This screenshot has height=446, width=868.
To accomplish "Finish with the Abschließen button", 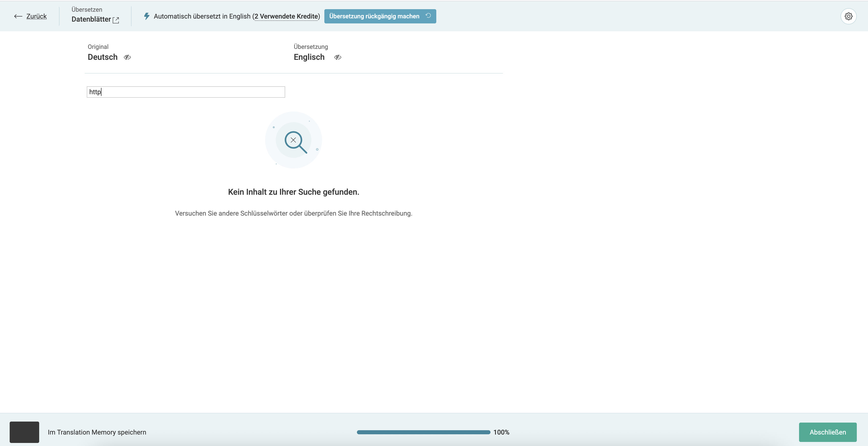I will pyautogui.click(x=828, y=432).
